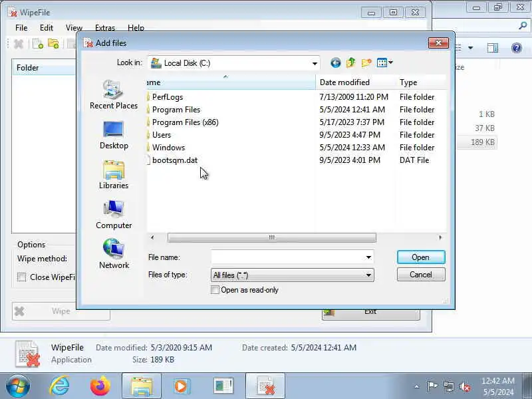532x399 pixels.
Task: Toggle the Close WipeFile checkbox
Action: tap(22, 277)
